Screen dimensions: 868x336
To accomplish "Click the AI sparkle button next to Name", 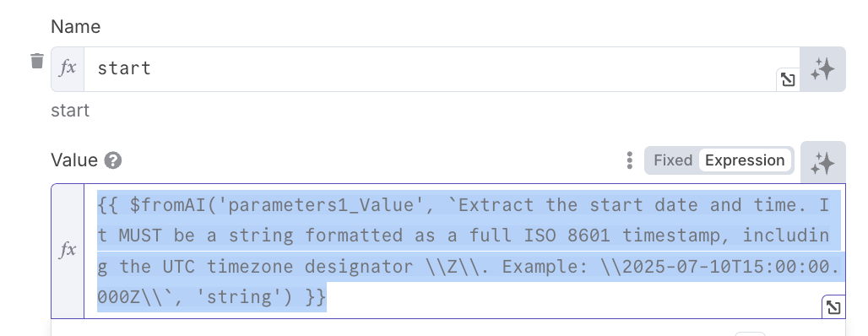I will click(822, 69).
